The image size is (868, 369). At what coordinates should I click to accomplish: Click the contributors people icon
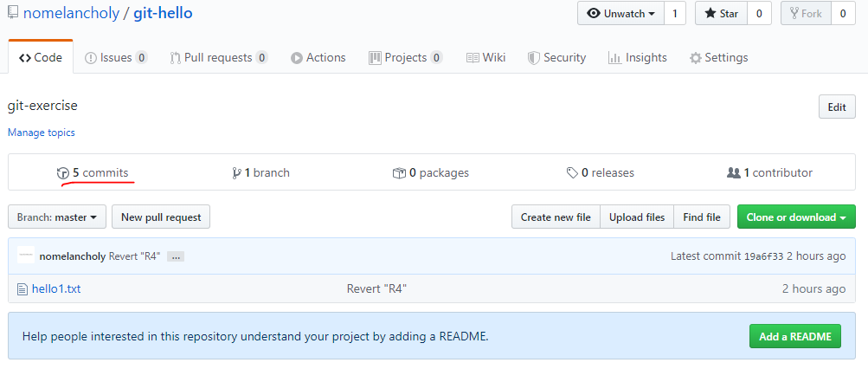pos(734,173)
